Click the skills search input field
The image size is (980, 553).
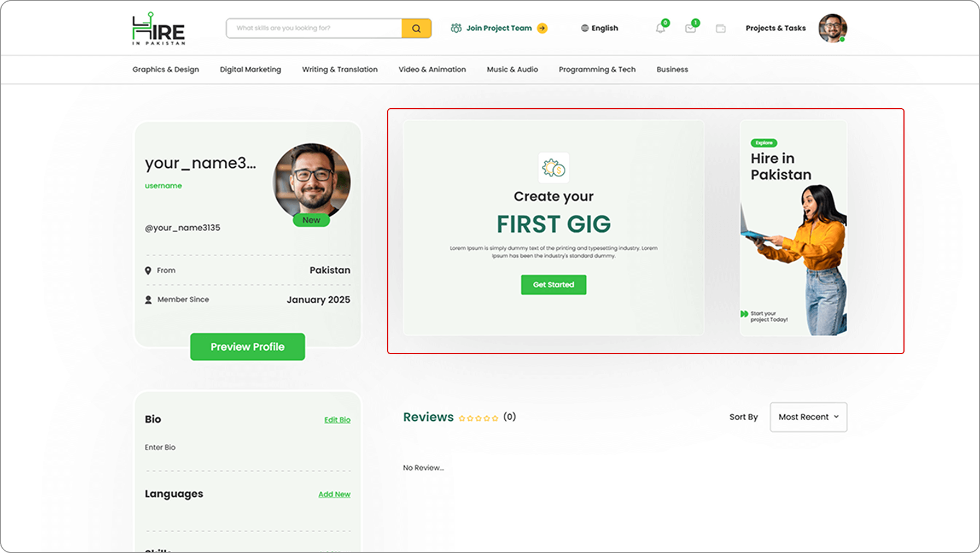[x=314, y=28]
